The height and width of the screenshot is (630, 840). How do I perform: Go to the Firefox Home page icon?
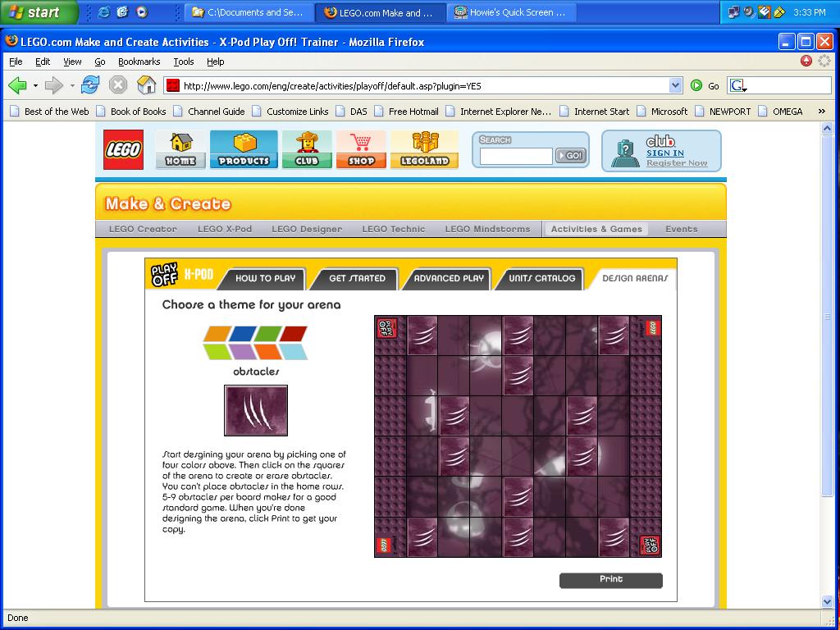[x=146, y=85]
